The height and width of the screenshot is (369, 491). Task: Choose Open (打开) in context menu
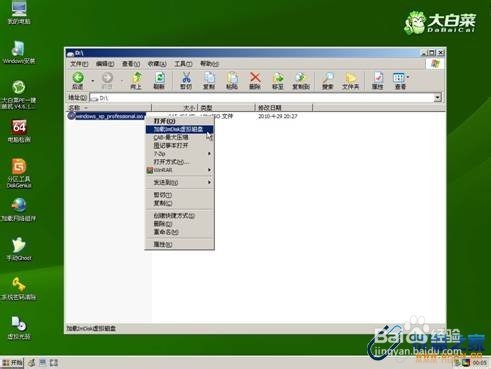(179, 121)
